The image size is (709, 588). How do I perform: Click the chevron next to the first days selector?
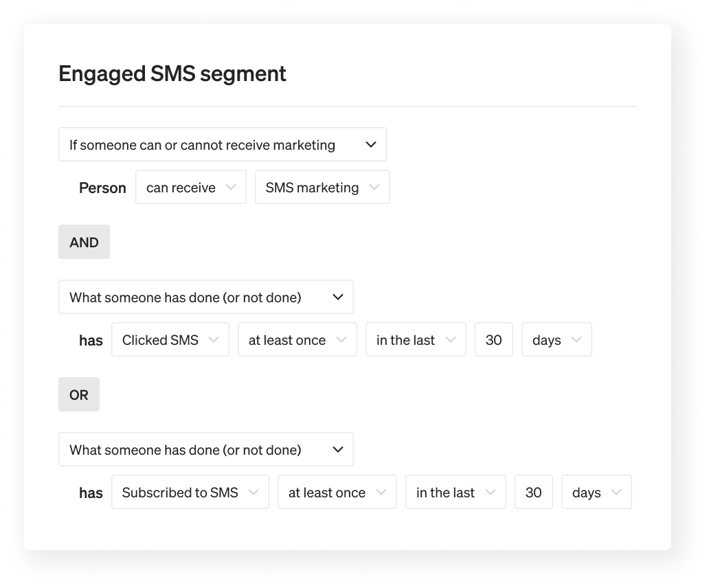coord(577,339)
